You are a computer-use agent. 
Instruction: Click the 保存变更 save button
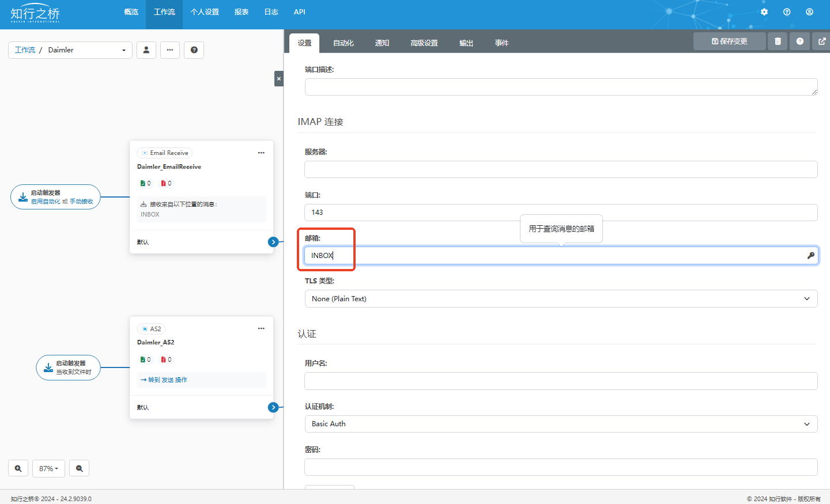pos(730,41)
